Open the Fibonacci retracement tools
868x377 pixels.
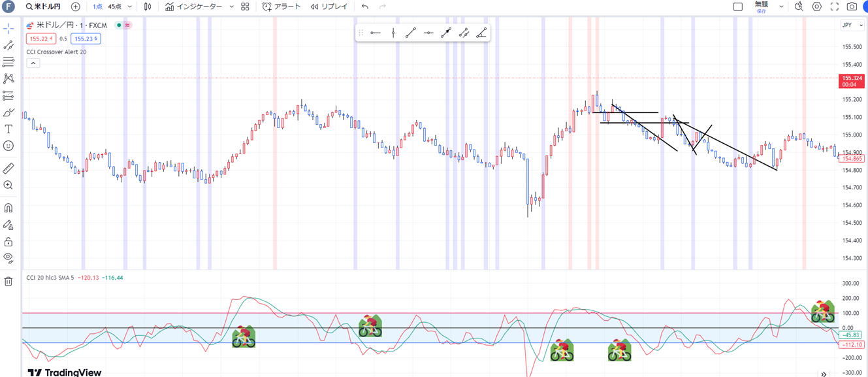point(8,62)
